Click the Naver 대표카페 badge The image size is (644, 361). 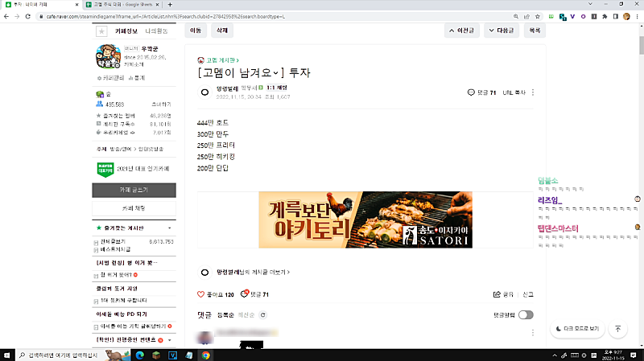(105, 169)
